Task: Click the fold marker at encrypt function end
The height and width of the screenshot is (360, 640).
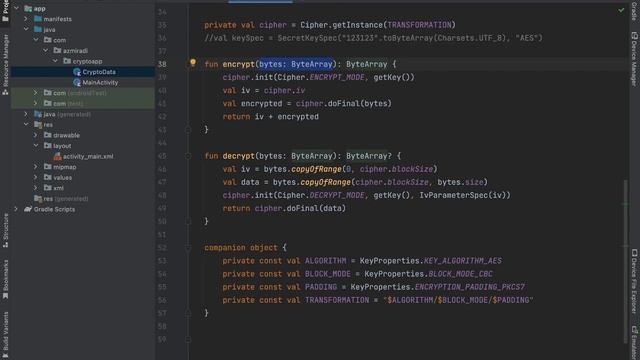Action: [188, 130]
